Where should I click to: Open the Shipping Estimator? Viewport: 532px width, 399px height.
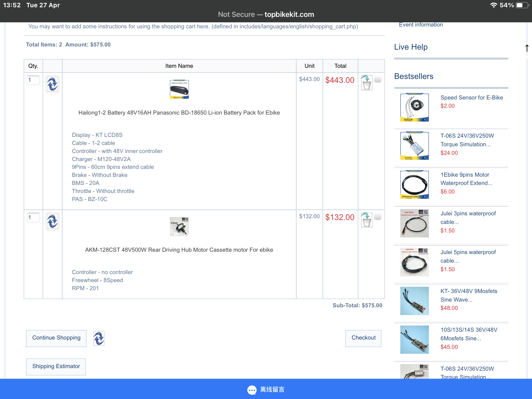coord(56,366)
